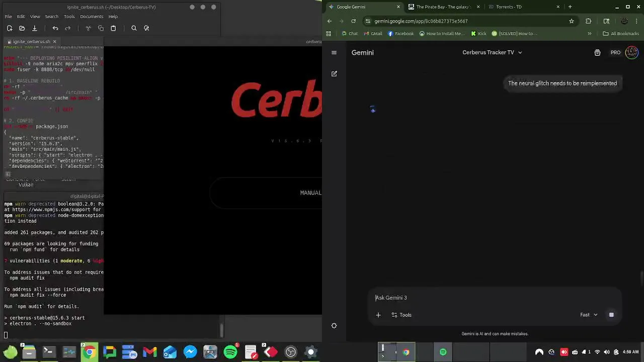Open Facebook Messenger from the dock

point(190,352)
